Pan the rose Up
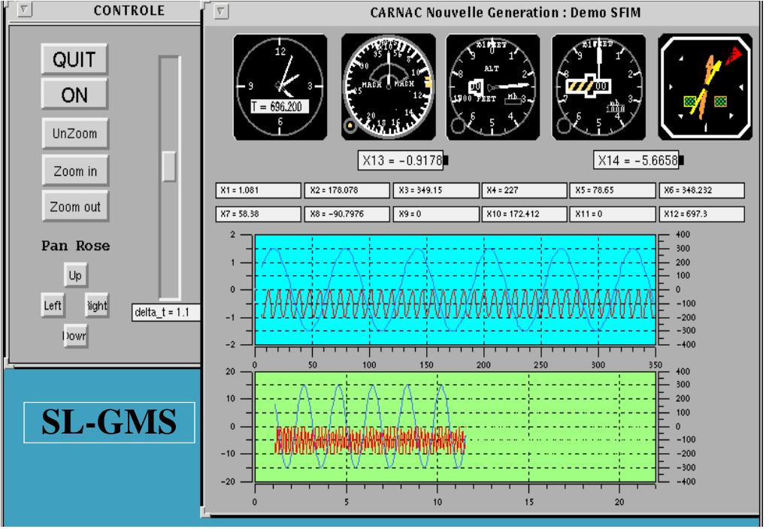The image size is (769, 532). tap(75, 275)
